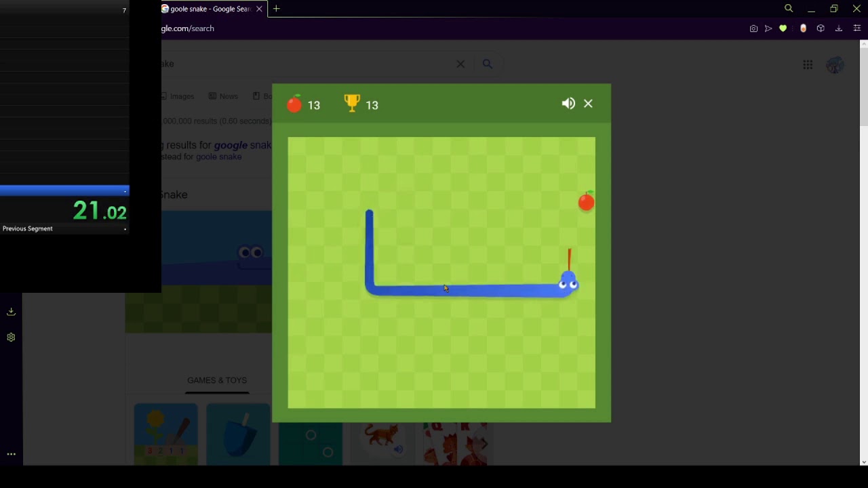This screenshot has width=868, height=488.
Task: Click the current score value 13 beside apple
Action: tap(313, 105)
